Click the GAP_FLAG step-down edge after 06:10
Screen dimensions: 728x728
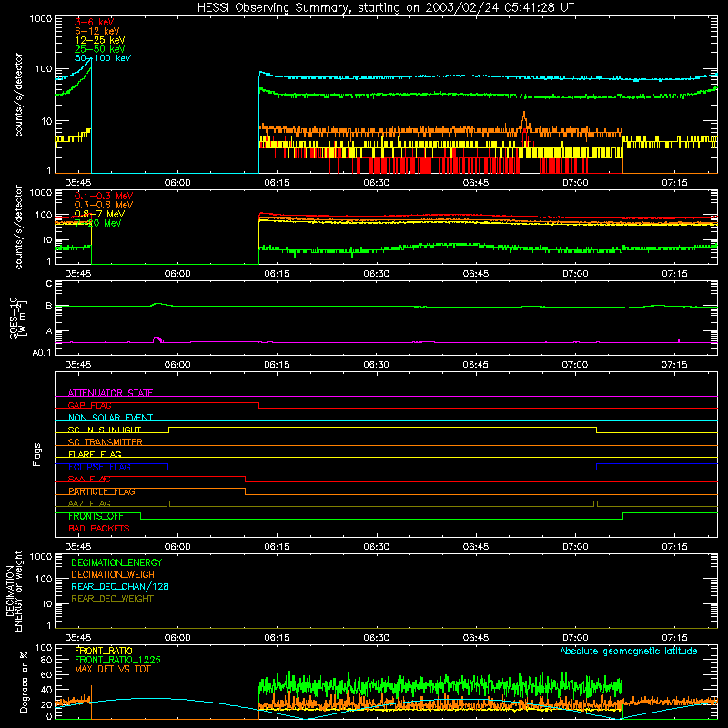[258, 405]
